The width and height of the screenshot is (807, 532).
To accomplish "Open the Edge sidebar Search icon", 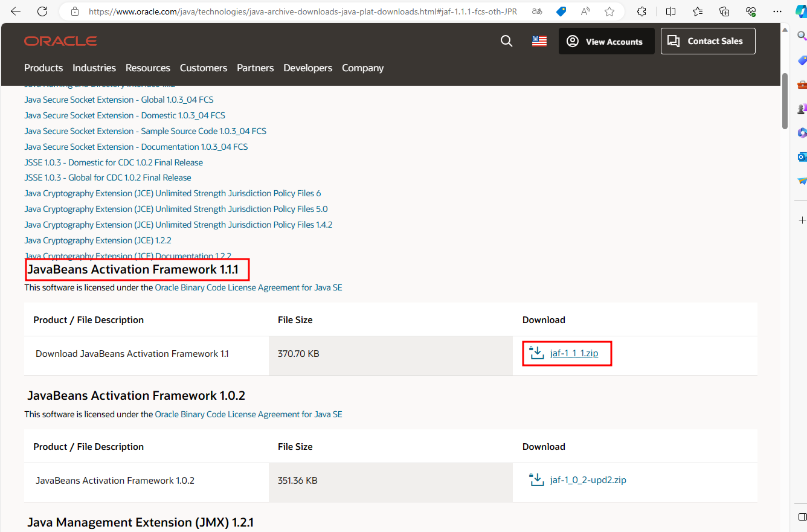I will [x=802, y=36].
